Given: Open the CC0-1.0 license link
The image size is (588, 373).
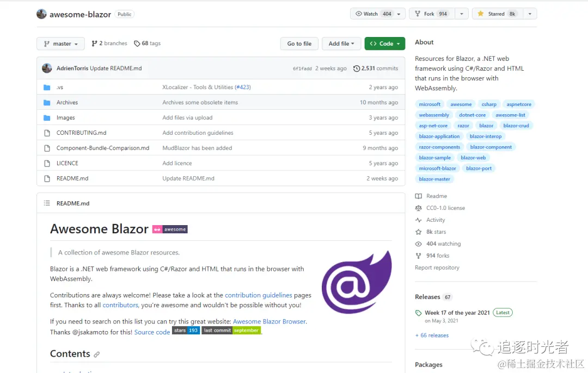Looking at the screenshot, I should tap(445, 208).
